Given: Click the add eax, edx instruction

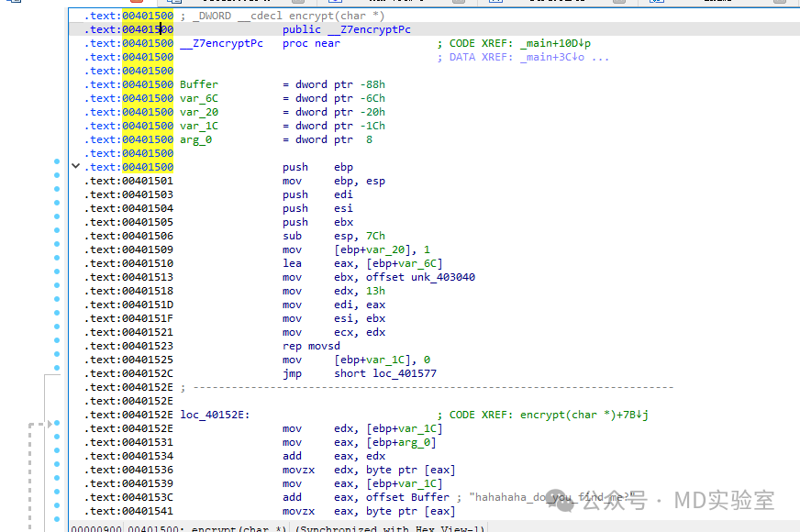Looking at the screenshot, I should click(x=334, y=456).
